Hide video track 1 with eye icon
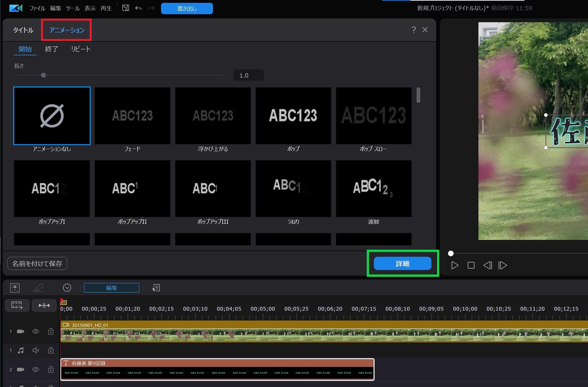The image size is (588, 387). (36, 331)
